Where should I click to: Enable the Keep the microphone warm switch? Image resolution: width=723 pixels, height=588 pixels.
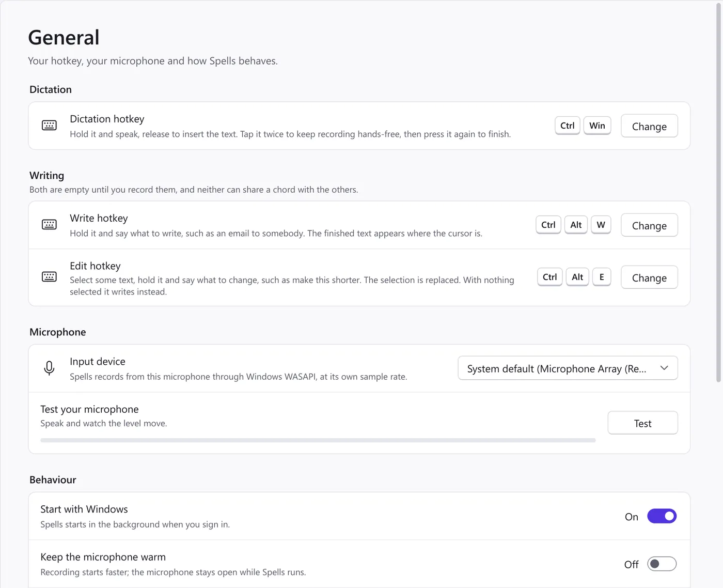662,564
